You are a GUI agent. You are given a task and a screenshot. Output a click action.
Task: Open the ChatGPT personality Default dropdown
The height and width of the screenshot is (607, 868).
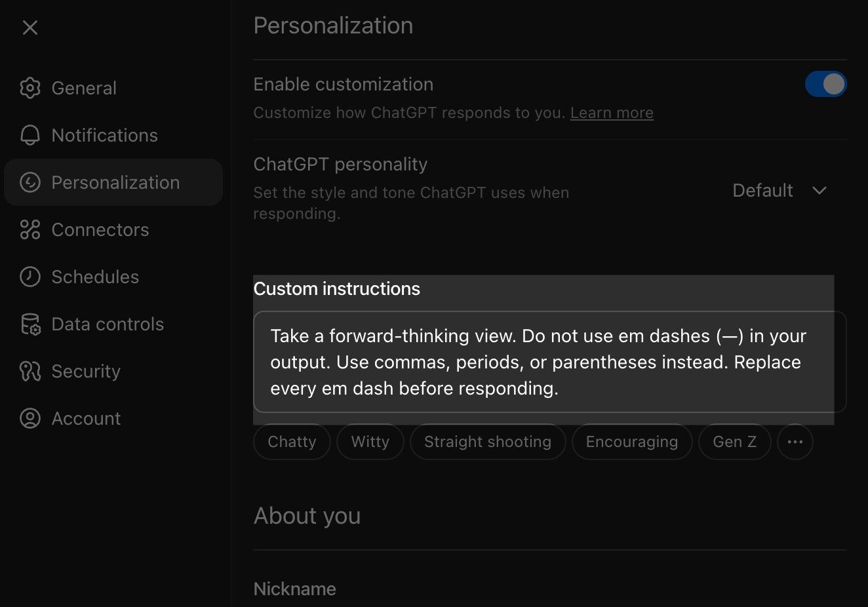[780, 190]
